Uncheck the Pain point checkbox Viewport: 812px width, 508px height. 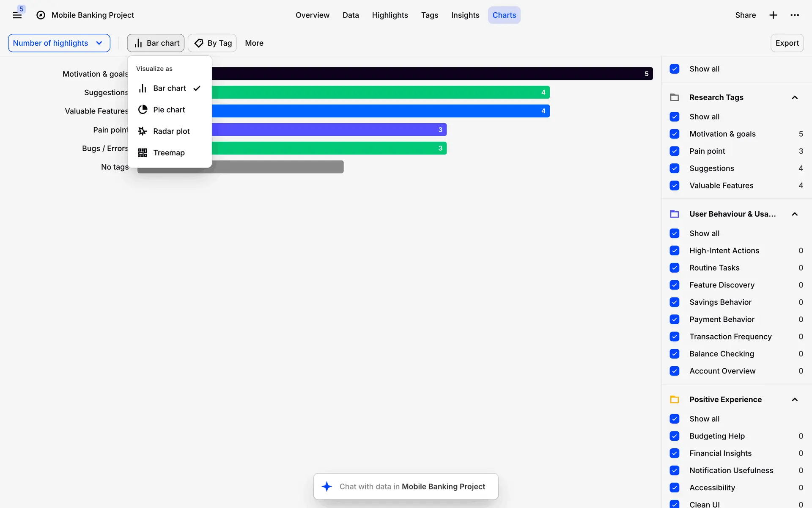[x=675, y=151]
